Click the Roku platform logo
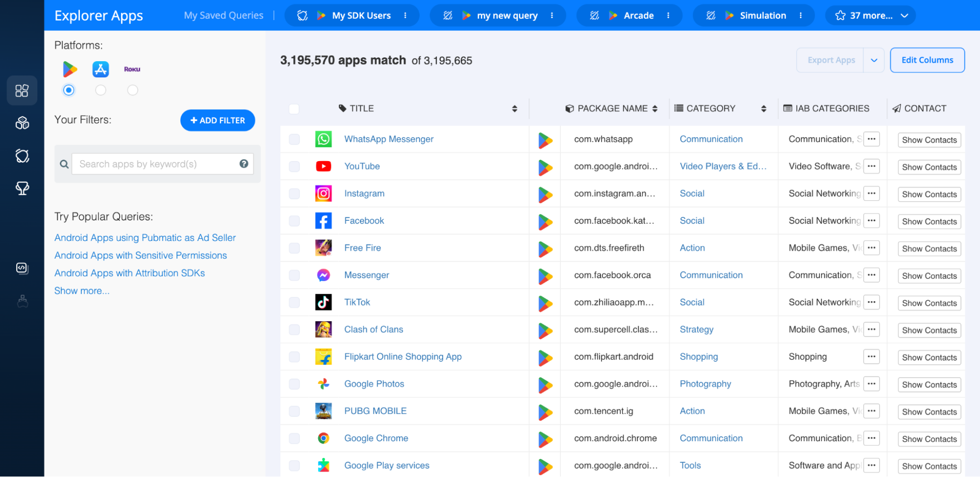The width and height of the screenshot is (980, 477). click(132, 69)
